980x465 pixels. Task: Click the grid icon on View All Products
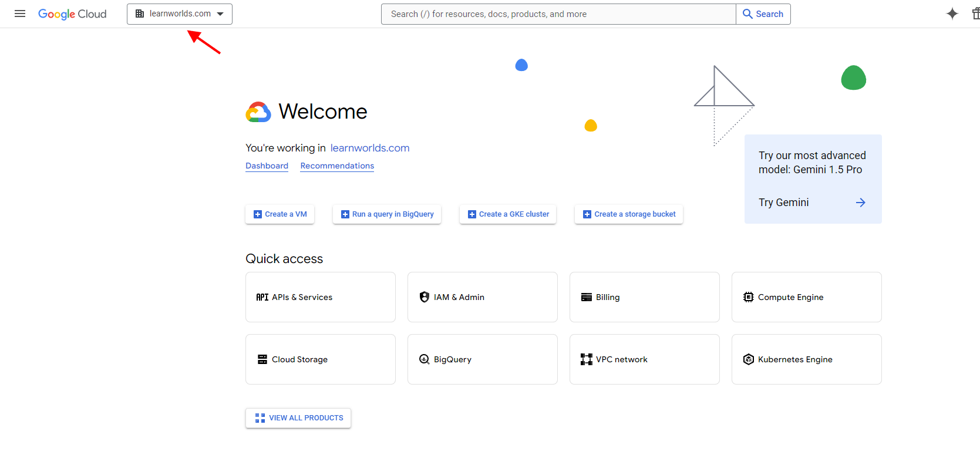[260, 418]
